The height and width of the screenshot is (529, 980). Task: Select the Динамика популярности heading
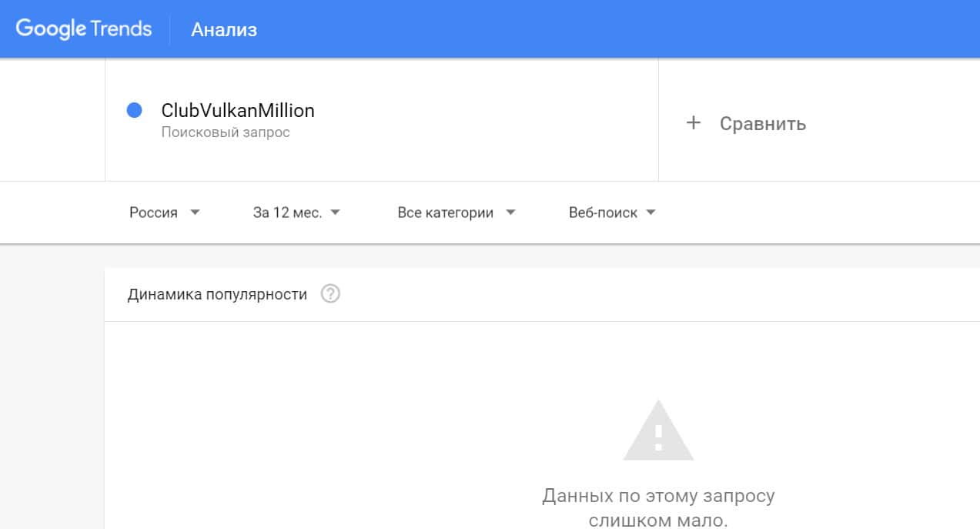point(217,294)
